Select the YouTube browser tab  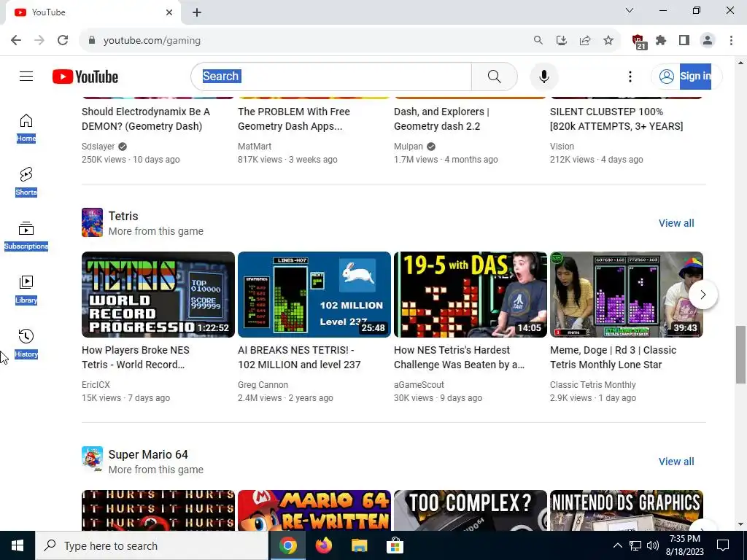[93, 12]
